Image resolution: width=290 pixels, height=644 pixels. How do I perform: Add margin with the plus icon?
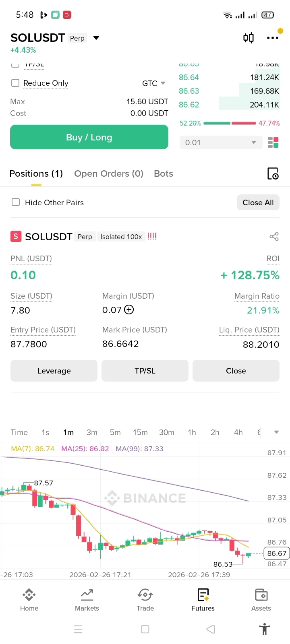[129, 310]
